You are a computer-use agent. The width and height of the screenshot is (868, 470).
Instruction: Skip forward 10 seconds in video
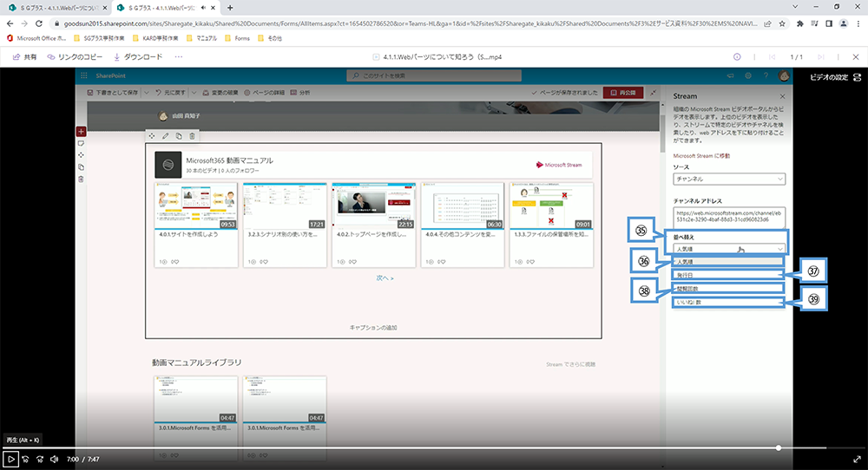coord(40,459)
